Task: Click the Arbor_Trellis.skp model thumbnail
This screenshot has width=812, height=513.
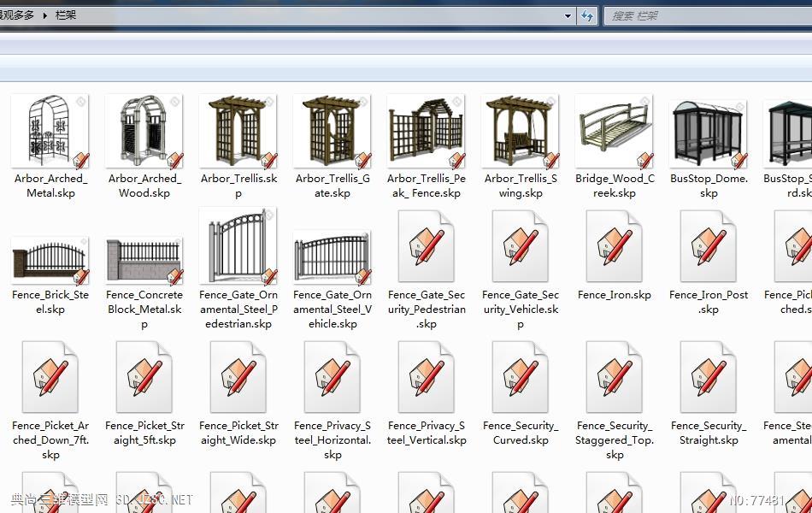Action: [x=238, y=131]
